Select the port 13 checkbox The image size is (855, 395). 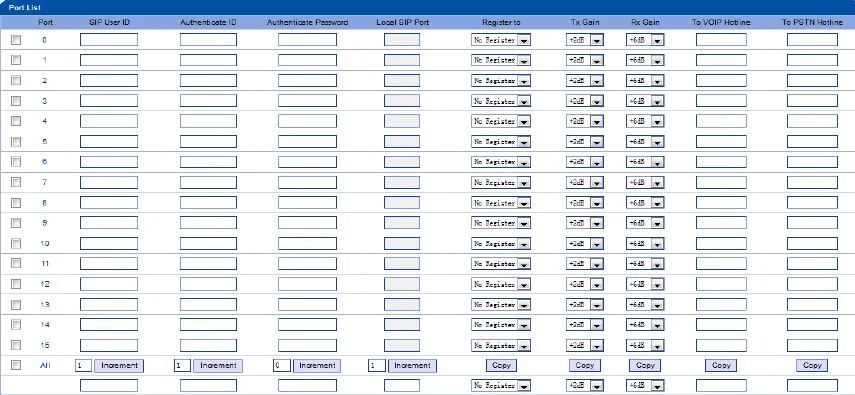pyautogui.click(x=16, y=304)
